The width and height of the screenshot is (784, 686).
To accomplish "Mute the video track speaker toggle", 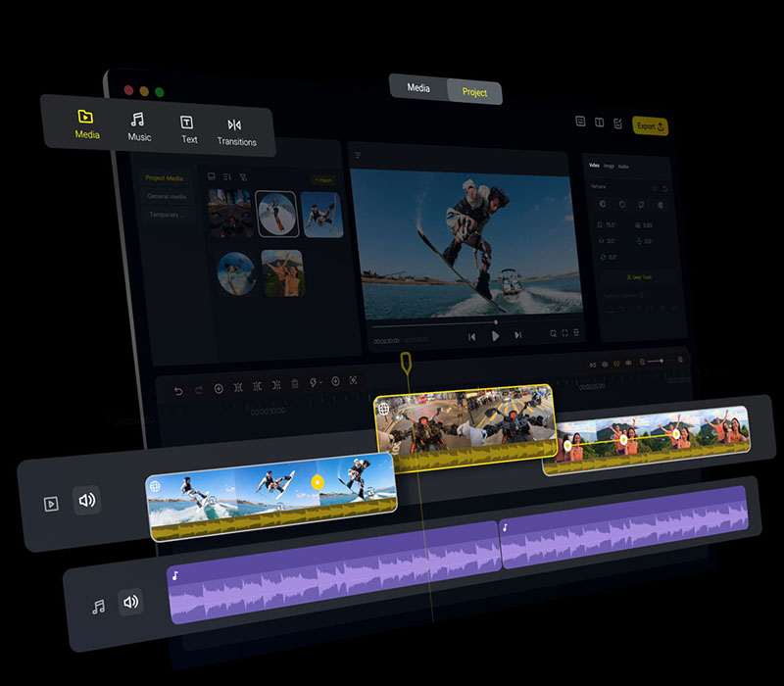I will click(x=87, y=501).
